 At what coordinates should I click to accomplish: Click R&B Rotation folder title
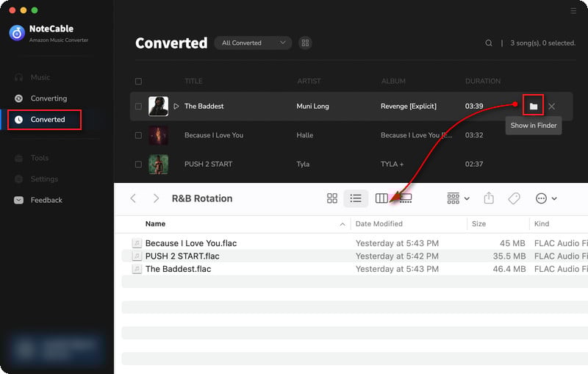pos(201,198)
